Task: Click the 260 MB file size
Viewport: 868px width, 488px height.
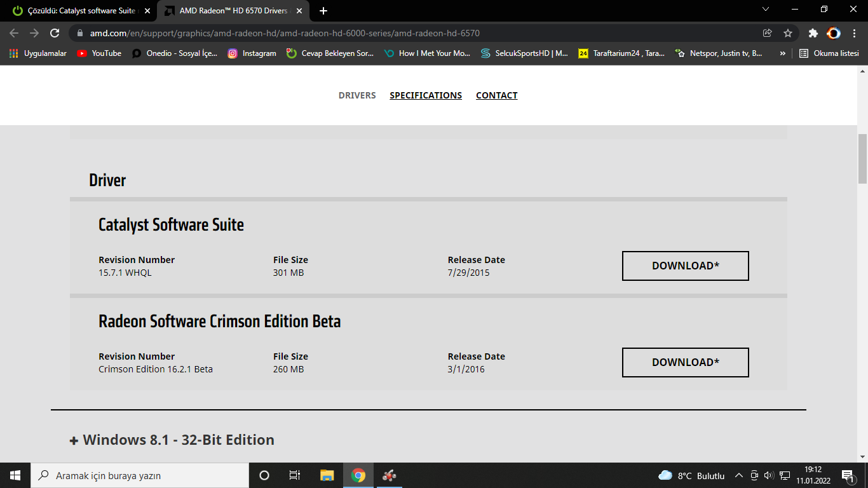Action: (288, 369)
